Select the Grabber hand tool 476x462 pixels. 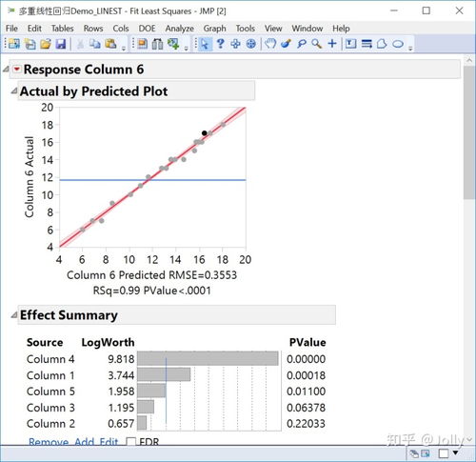270,44
